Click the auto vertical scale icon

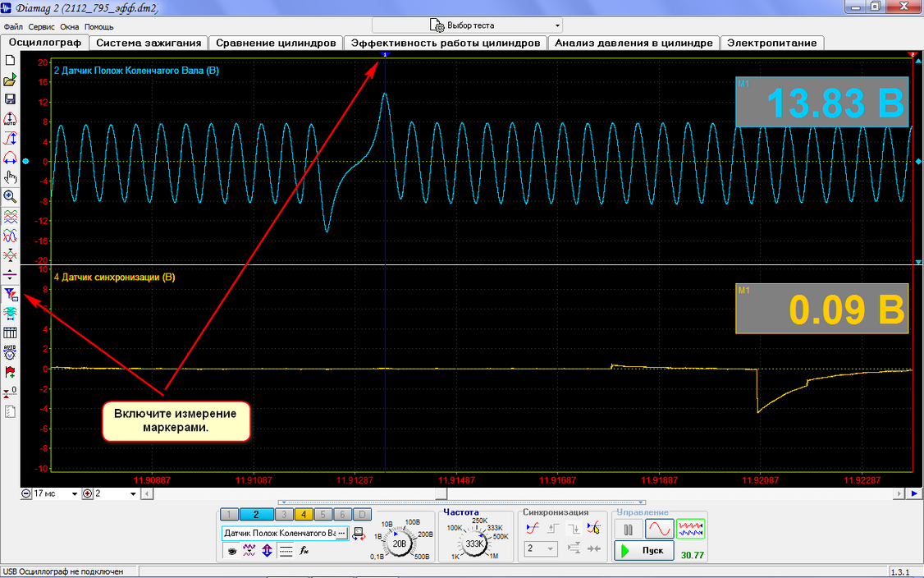10,118
